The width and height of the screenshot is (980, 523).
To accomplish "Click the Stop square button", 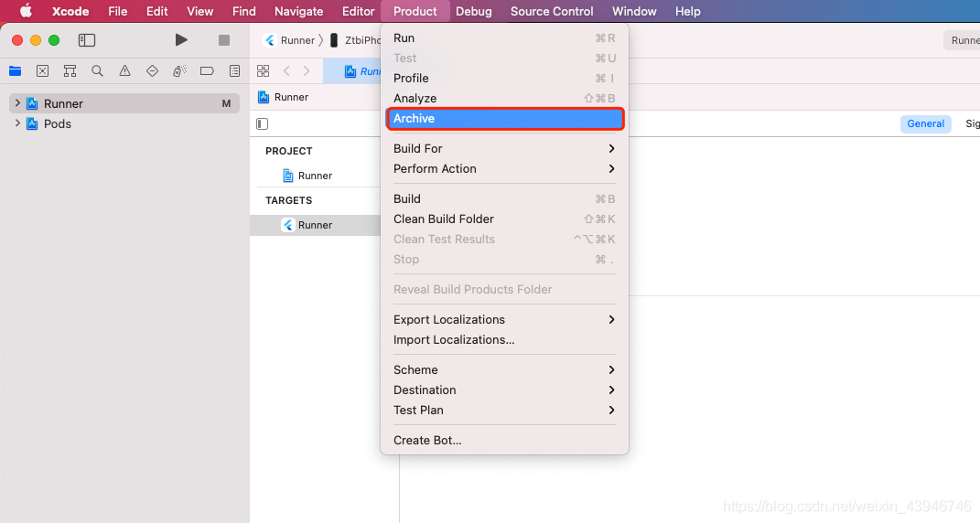I will [x=224, y=40].
